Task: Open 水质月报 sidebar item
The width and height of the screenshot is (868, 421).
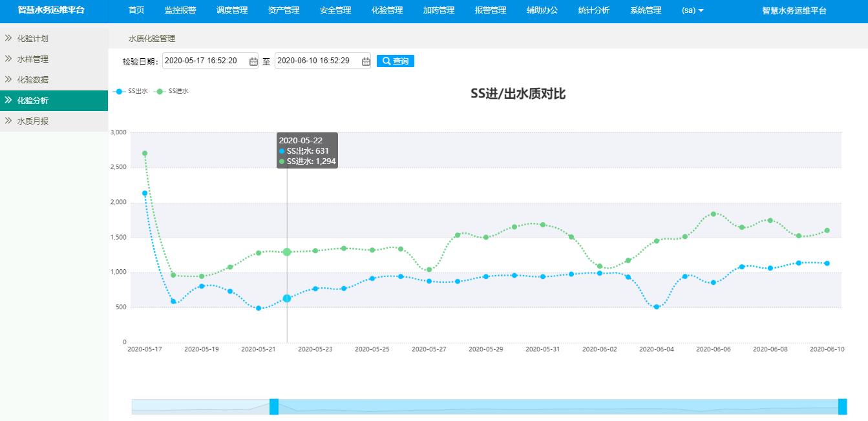Action: [32, 121]
